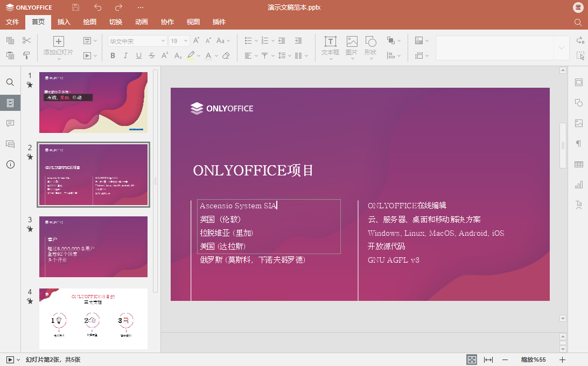Open the 缩放%55 zoom level
Image resolution: width=588 pixels, height=366 pixels.
533,360
